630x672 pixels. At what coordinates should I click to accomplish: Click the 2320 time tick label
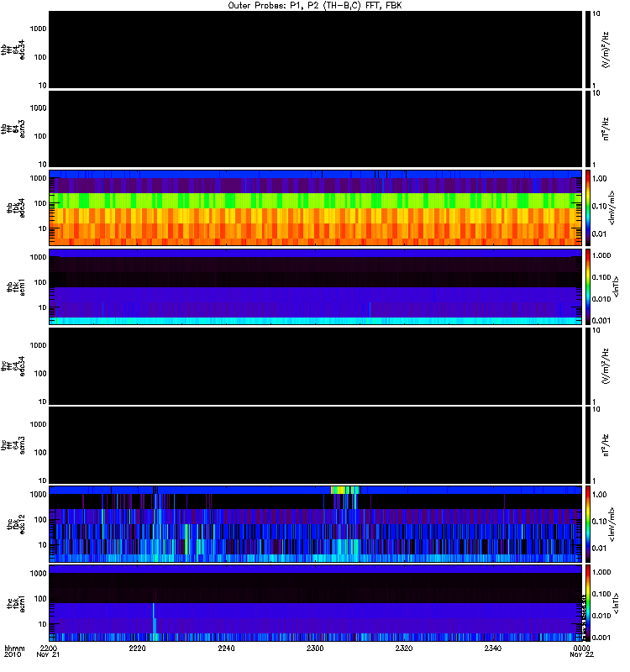404,648
